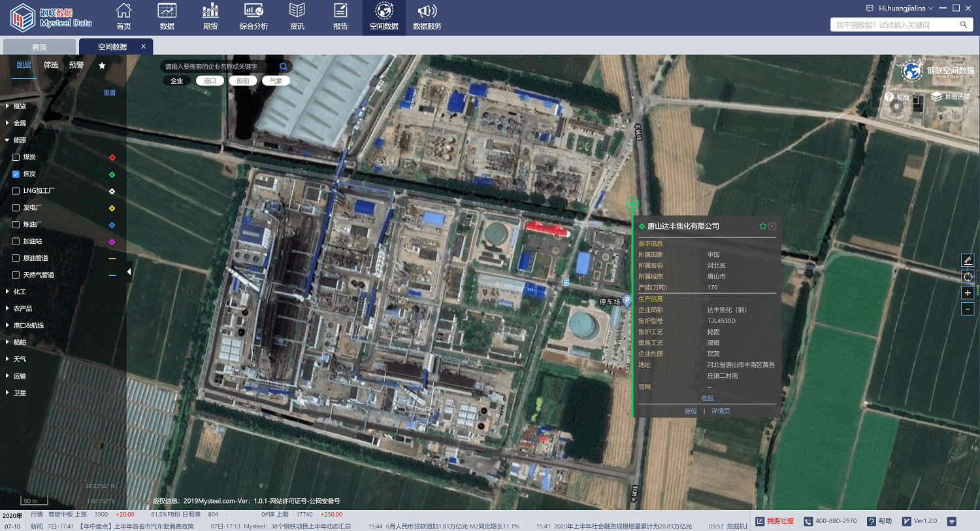Open the 空间数据 spatial data icon
The width and height of the screenshot is (980, 531).
pyautogui.click(x=384, y=17)
